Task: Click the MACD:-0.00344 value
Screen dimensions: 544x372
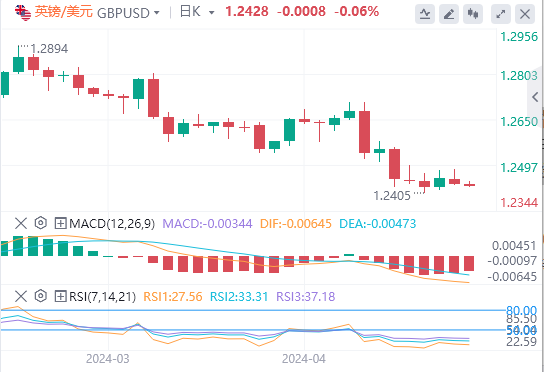Action: (207, 223)
